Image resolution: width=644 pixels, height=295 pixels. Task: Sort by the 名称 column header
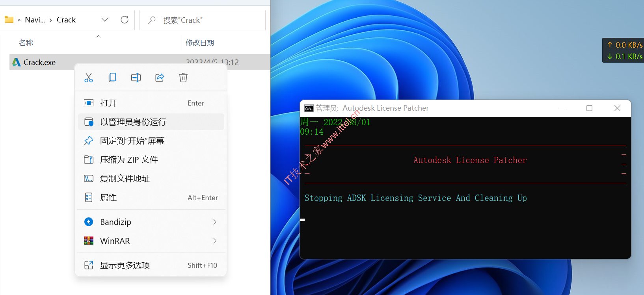(x=26, y=43)
